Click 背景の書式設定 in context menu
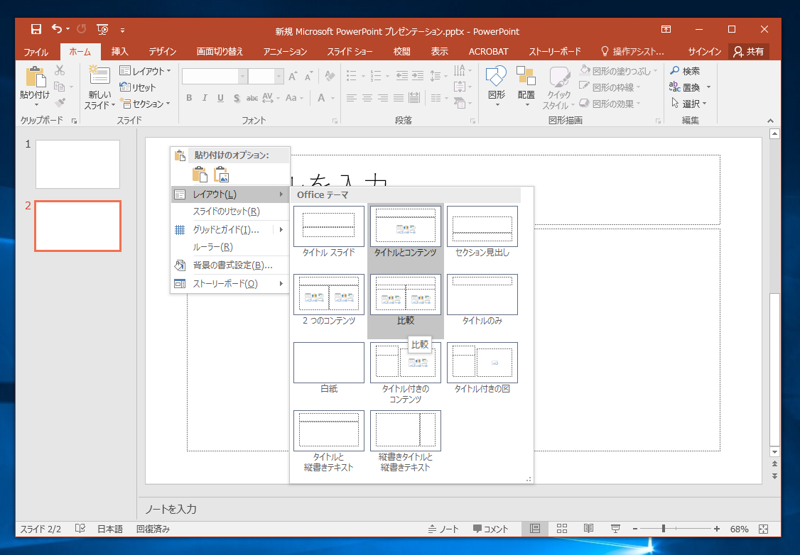 [x=231, y=265]
